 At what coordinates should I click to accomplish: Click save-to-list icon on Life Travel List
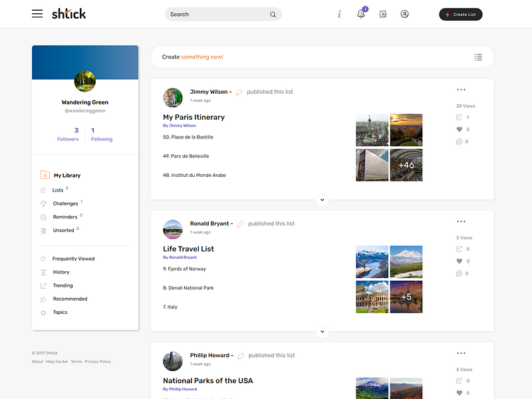coord(459,249)
